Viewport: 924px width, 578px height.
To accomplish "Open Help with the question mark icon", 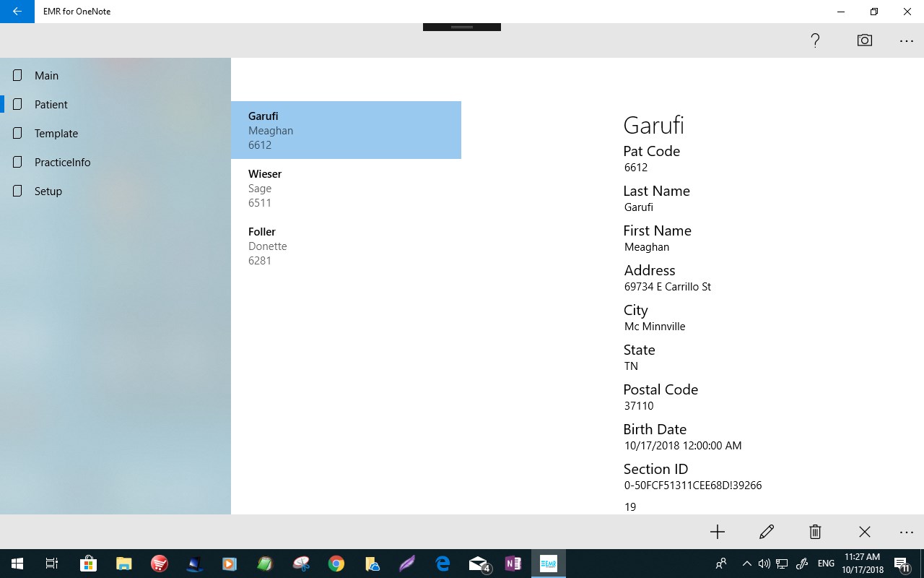I will (x=815, y=40).
